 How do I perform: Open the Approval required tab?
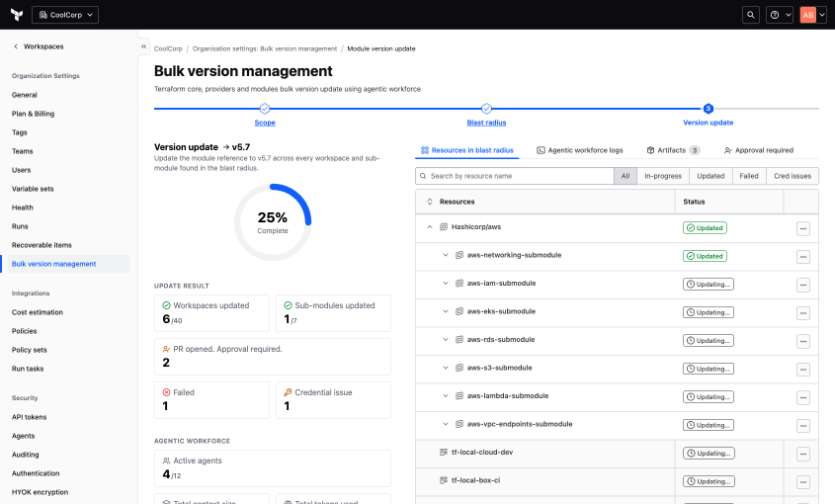(759, 151)
